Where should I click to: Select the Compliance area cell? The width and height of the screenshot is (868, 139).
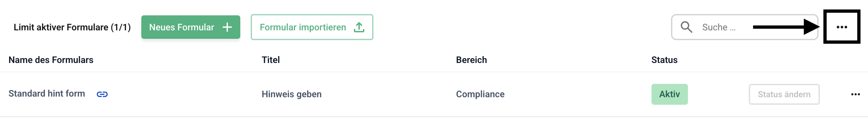point(480,95)
